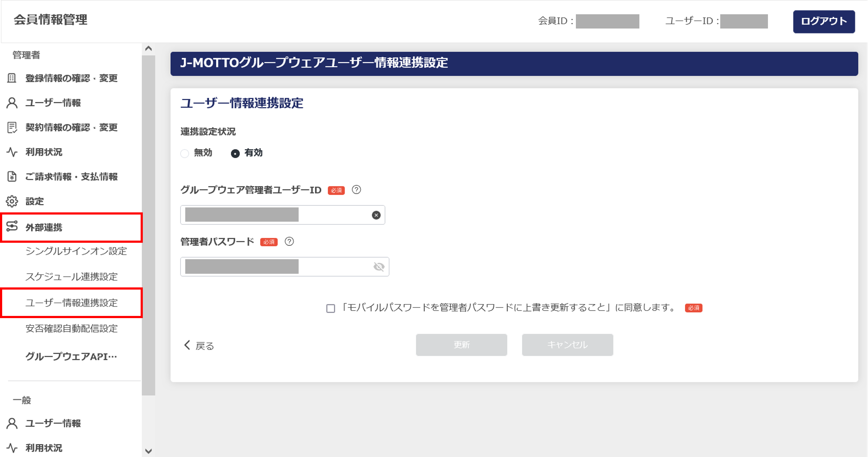Image resolution: width=868 pixels, height=457 pixels.
Task: Click the ログアウト button
Action: pyautogui.click(x=824, y=22)
